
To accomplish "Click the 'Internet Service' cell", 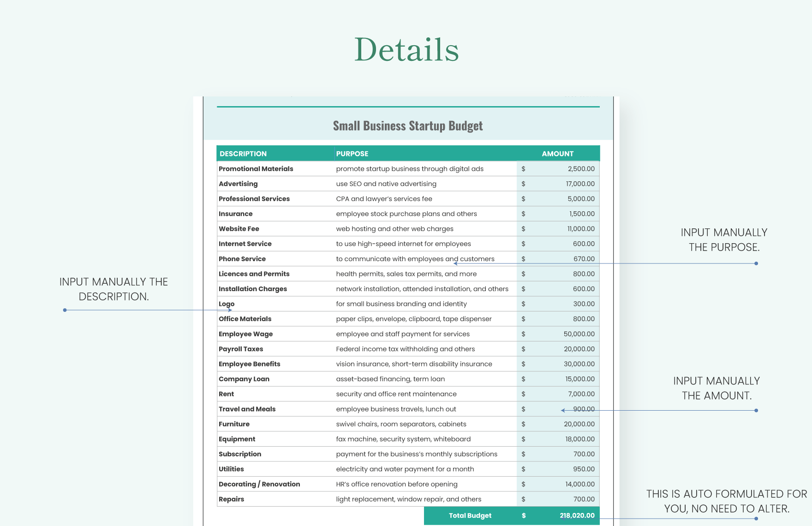I will (x=245, y=244).
